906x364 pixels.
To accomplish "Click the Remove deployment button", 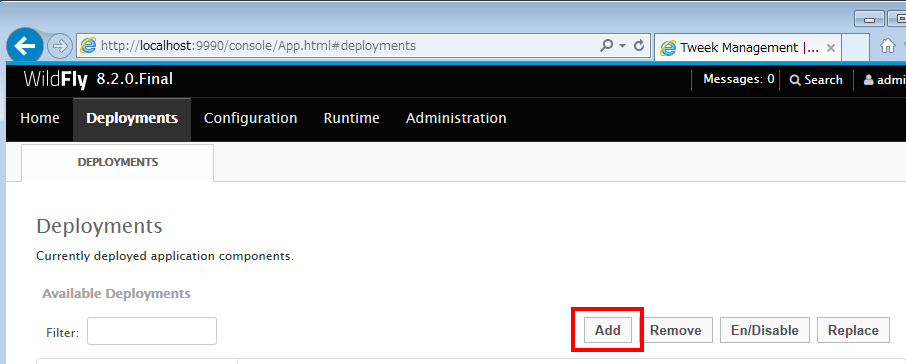I will pyautogui.click(x=675, y=330).
